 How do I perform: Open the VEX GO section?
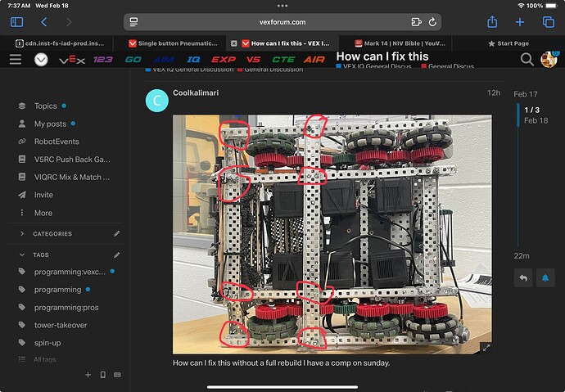point(133,60)
